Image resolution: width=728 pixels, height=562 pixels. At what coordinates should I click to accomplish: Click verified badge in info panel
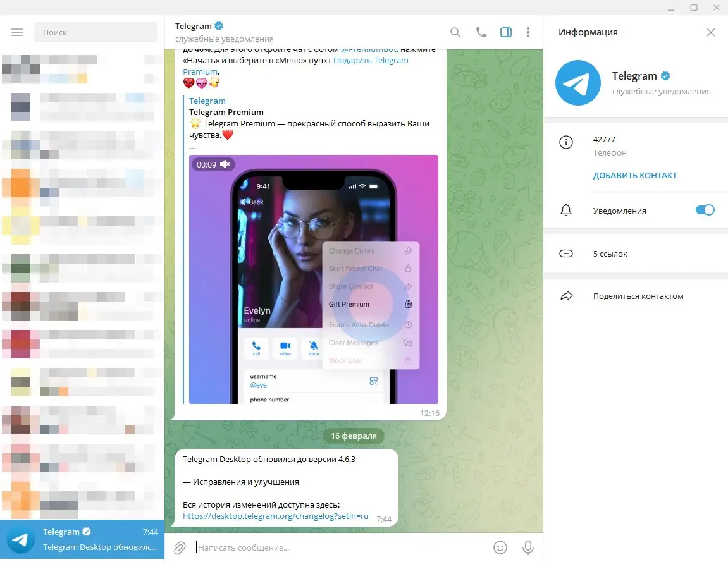(665, 76)
